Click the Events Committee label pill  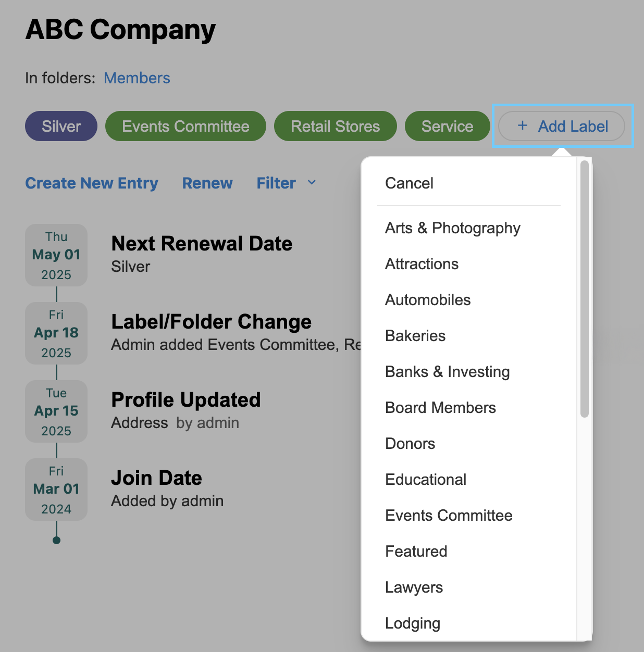pos(185,126)
